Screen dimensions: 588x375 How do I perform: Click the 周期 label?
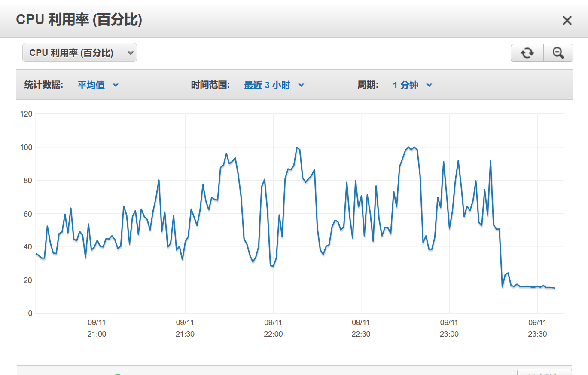(x=368, y=85)
